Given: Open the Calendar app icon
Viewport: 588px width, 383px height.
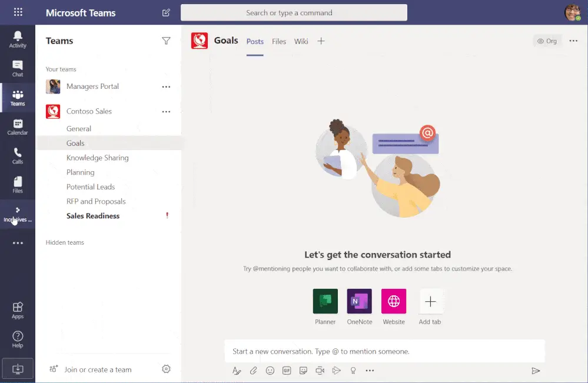Looking at the screenshot, I should (18, 127).
